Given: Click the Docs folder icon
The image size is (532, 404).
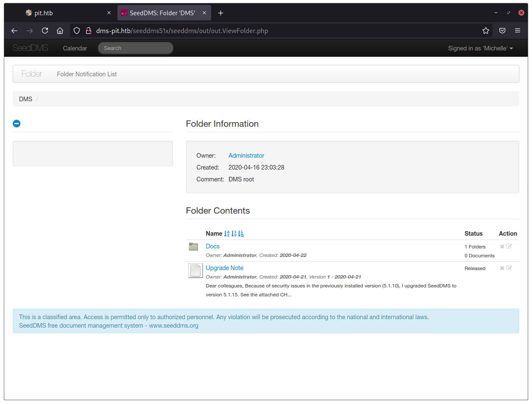Looking at the screenshot, I should pos(193,247).
